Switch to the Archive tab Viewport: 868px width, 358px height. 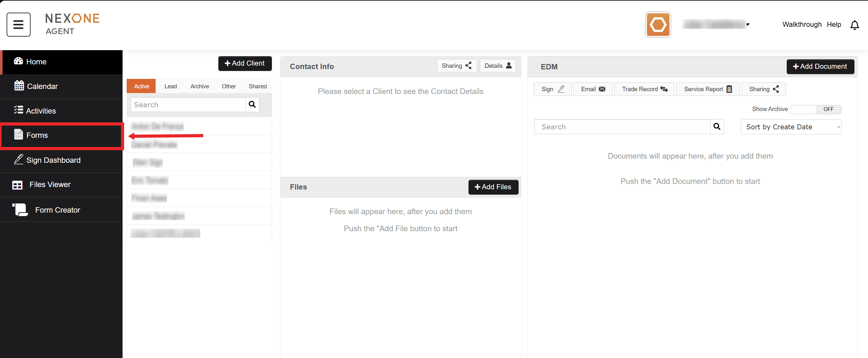(199, 86)
